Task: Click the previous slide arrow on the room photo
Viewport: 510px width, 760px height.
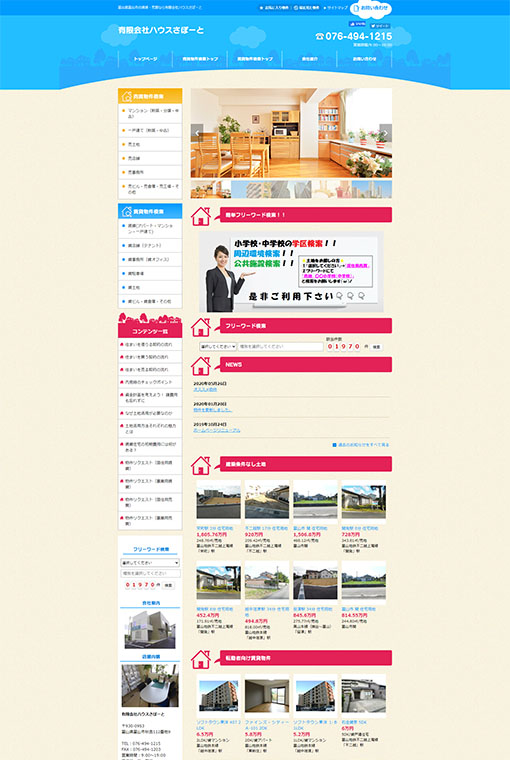Action: coord(197,133)
